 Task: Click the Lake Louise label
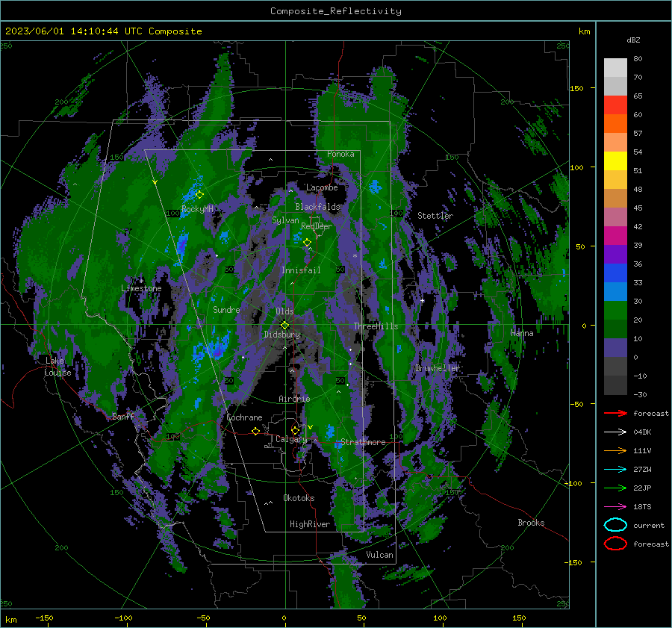pyautogui.click(x=57, y=367)
